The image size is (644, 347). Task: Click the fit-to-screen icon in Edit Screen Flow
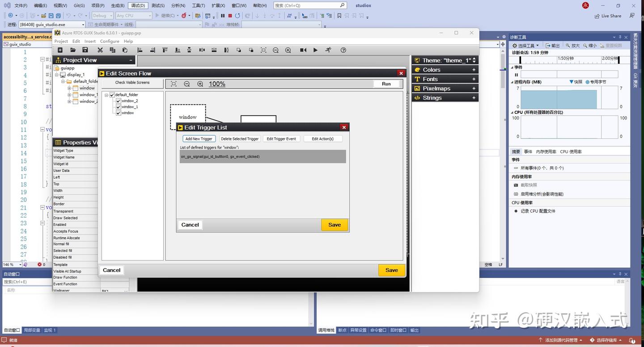point(174,84)
